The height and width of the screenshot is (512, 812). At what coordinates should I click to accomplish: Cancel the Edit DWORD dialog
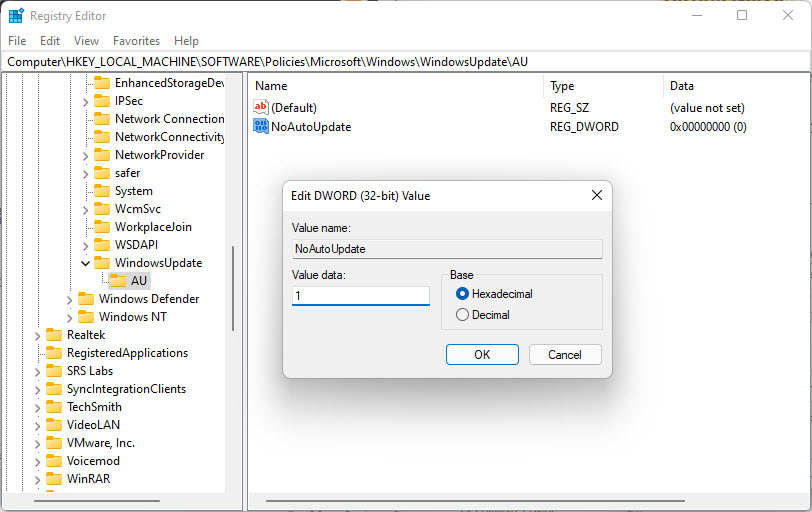pyautogui.click(x=565, y=355)
